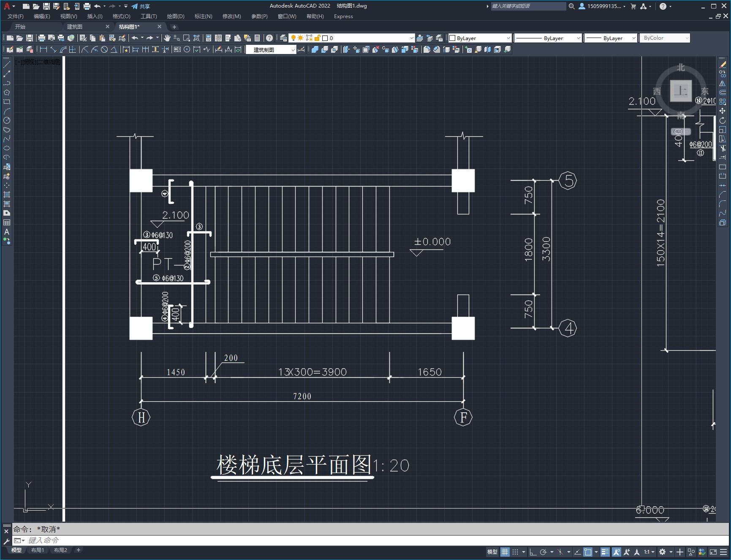Click the Erase tool in right modify toolbar
Screen dimensions: 731x560
tap(723, 65)
